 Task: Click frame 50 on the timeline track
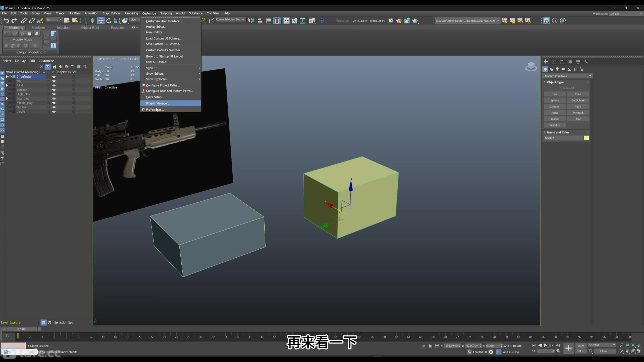point(323,337)
